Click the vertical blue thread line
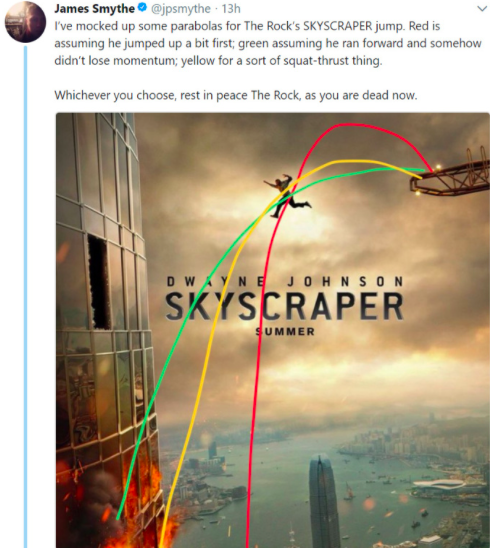The width and height of the screenshot is (490, 548). [26, 296]
